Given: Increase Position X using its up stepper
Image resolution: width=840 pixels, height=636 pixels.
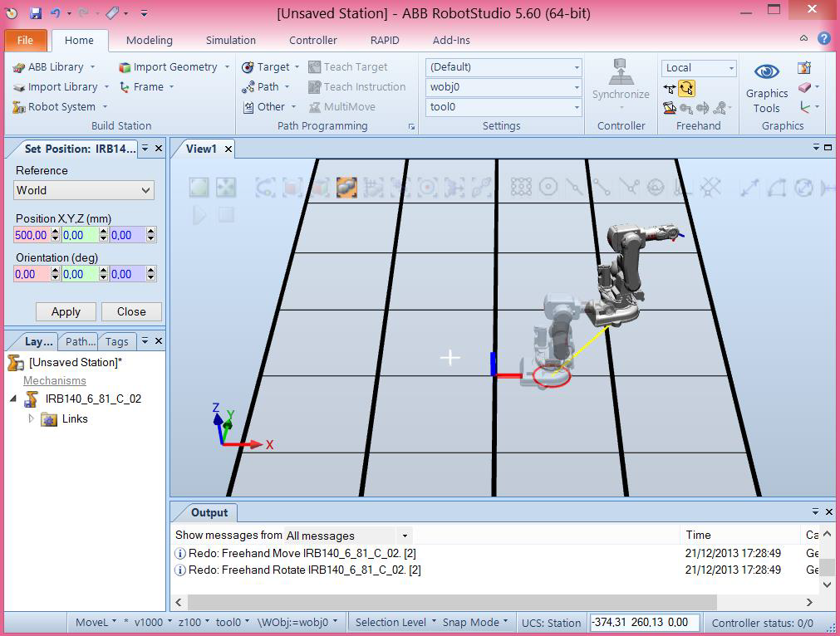Looking at the screenshot, I should pos(54,231).
